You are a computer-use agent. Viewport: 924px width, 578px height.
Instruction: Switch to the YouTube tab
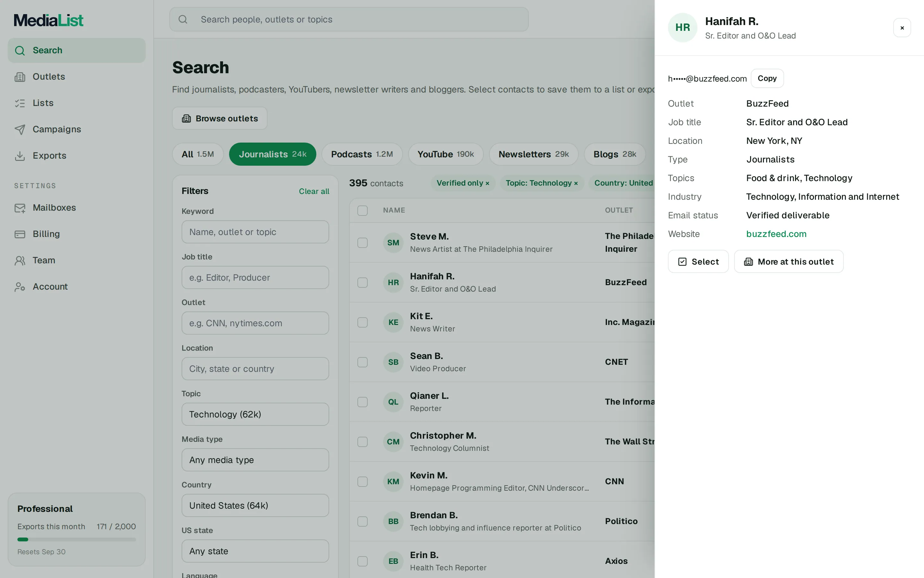pyautogui.click(x=446, y=154)
